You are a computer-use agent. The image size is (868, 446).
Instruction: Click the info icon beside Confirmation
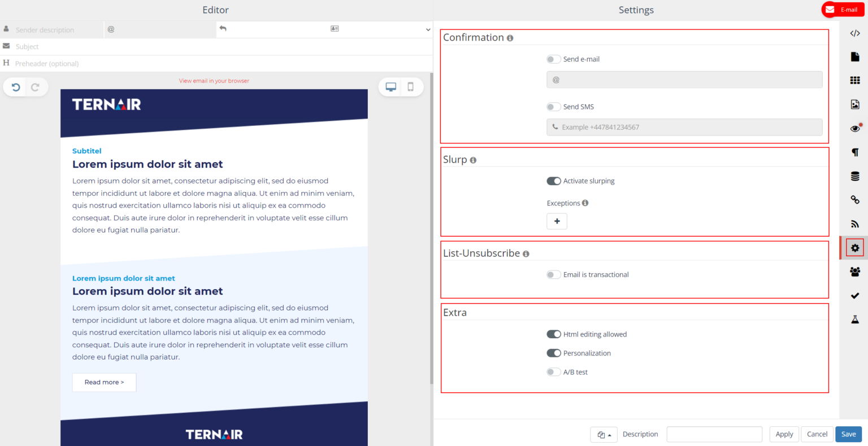click(x=510, y=38)
